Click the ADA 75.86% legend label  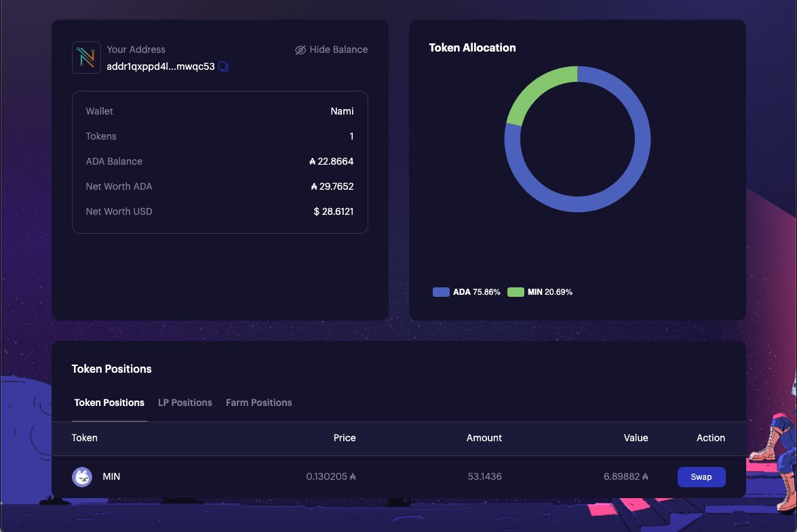coord(476,292)
